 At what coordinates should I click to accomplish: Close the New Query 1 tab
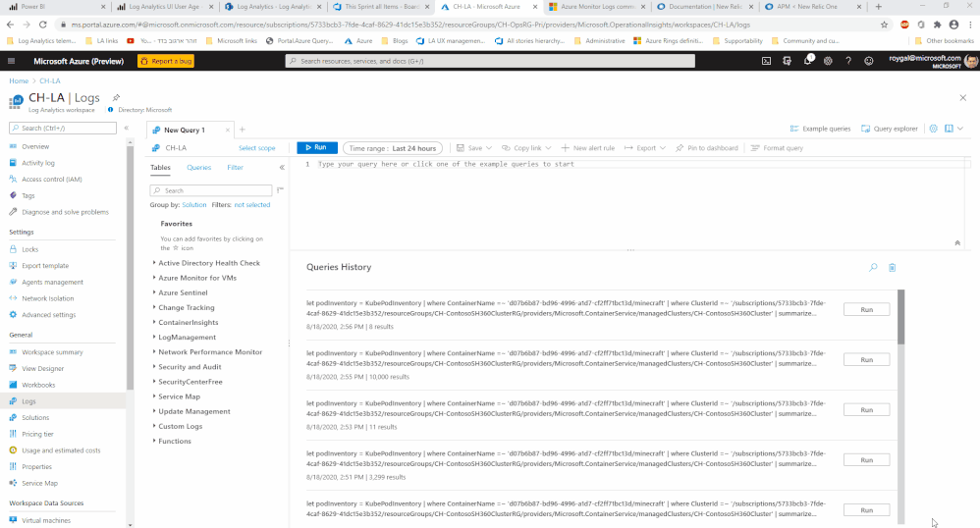click(x=228, y=130)
